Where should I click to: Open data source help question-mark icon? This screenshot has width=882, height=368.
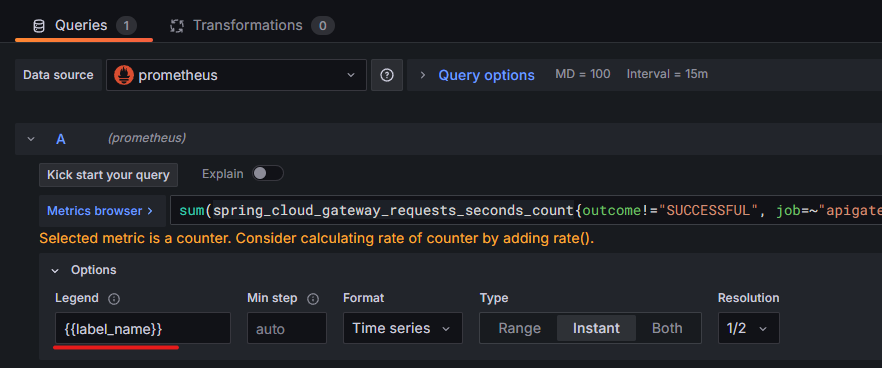coord(386,75)
